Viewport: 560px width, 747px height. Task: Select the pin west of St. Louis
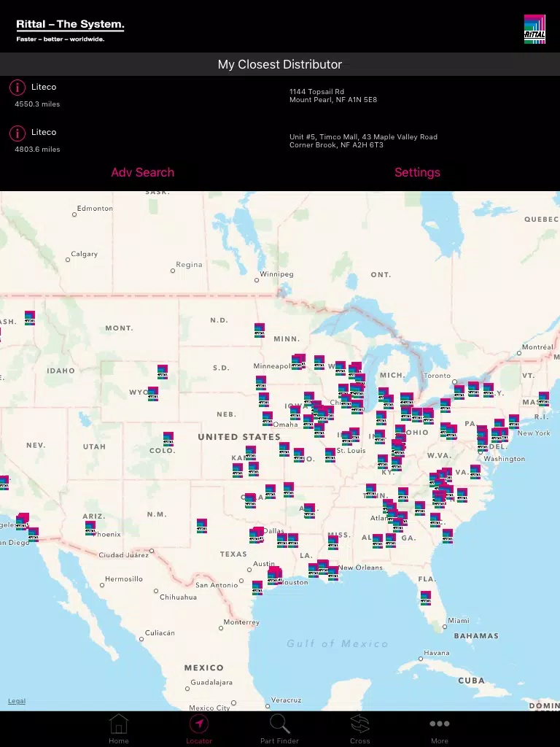pyautogui.click(x=330, y=455)
